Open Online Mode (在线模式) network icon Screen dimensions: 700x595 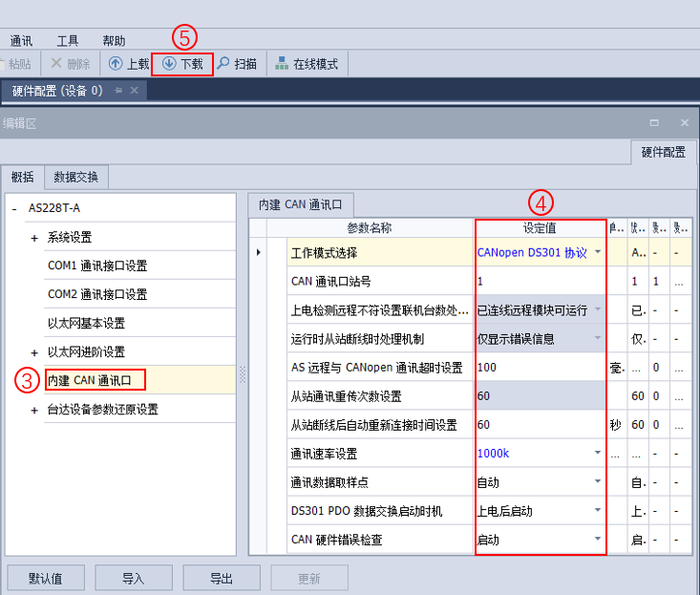click(282, 64)
